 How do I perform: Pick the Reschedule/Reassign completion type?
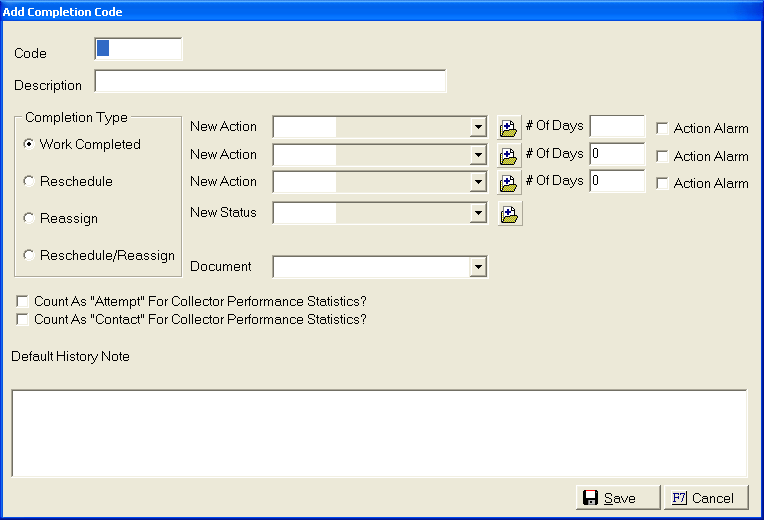(29, 256)
